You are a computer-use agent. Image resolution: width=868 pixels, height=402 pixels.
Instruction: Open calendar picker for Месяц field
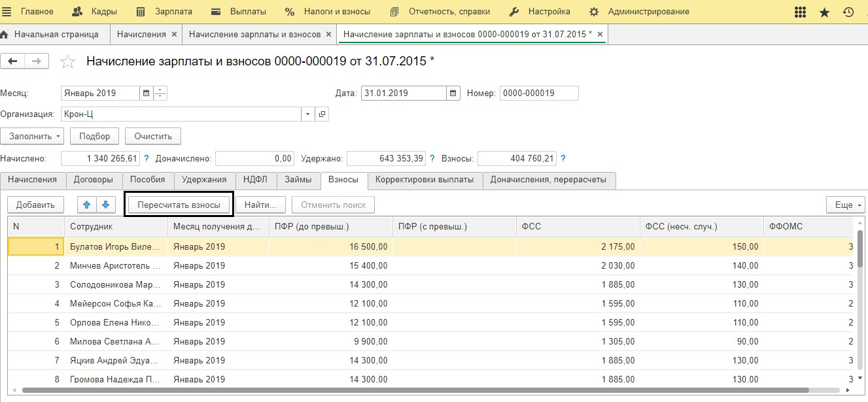pos(146,93)
